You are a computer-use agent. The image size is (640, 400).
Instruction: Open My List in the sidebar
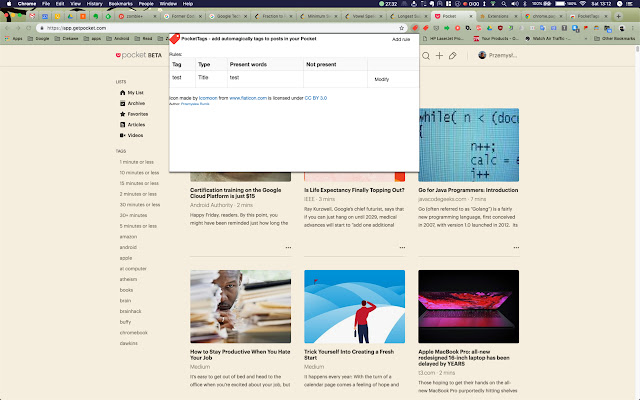(134, 93)
